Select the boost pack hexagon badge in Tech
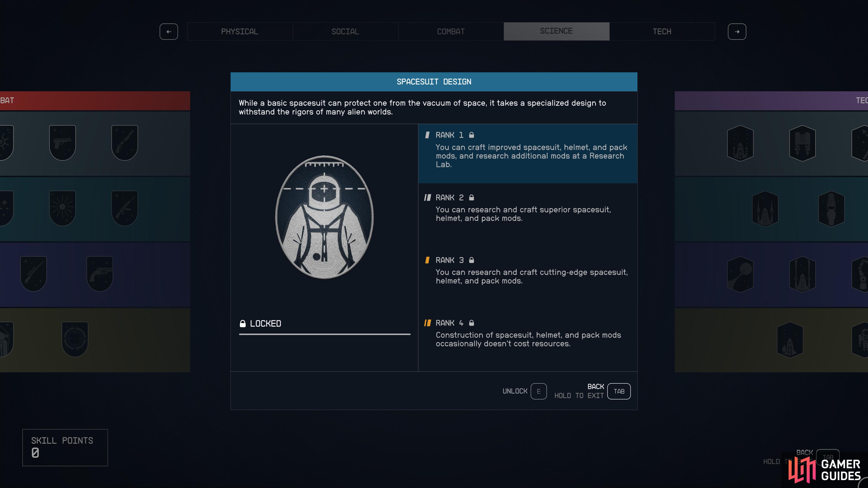The width and height of the screenshot is (868, 488). [x=802, y=143]
